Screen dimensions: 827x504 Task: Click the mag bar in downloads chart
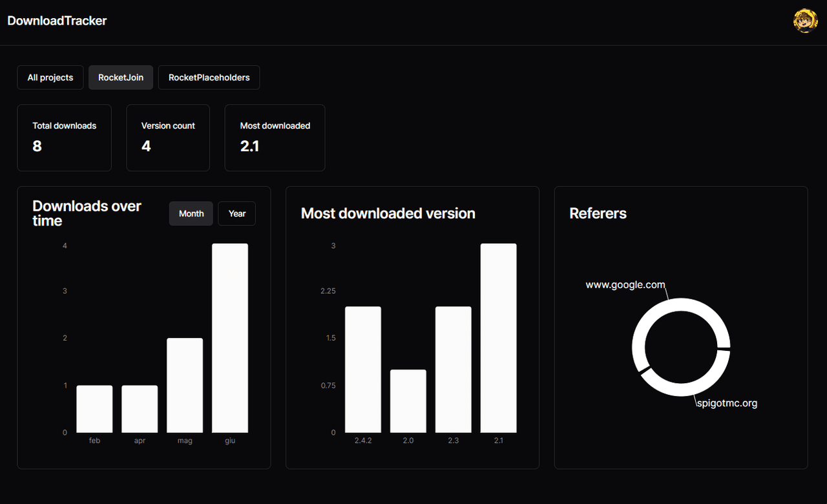point(185,385)
